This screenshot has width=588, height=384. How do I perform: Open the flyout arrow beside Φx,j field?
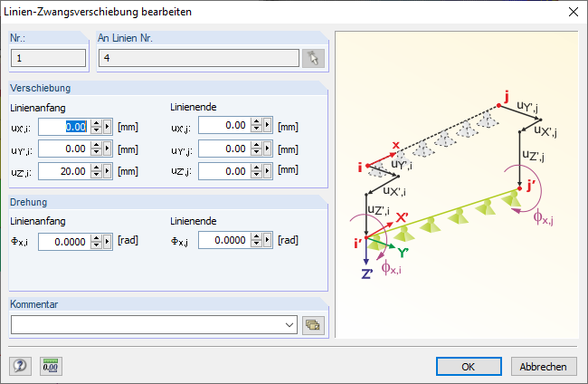click(x=268, y=240)
